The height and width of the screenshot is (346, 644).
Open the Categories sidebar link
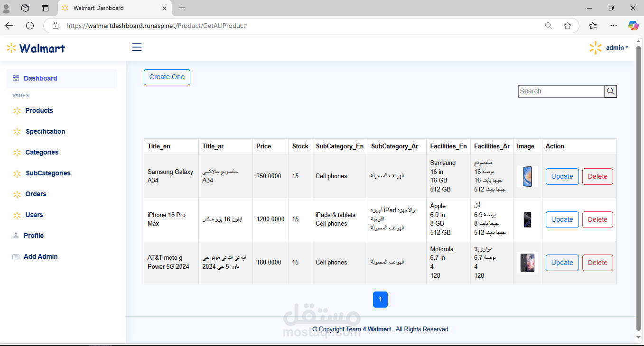point(42,152)
